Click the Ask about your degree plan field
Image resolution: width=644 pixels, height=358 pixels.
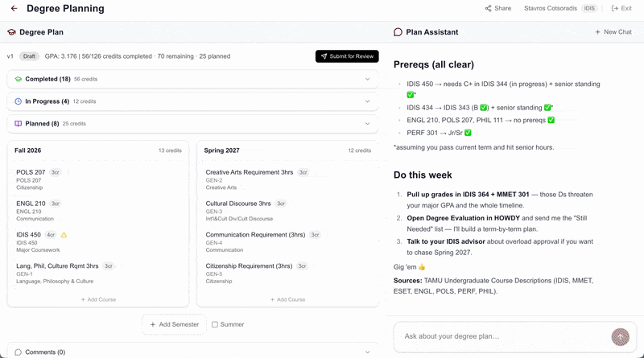click(506, 336)
